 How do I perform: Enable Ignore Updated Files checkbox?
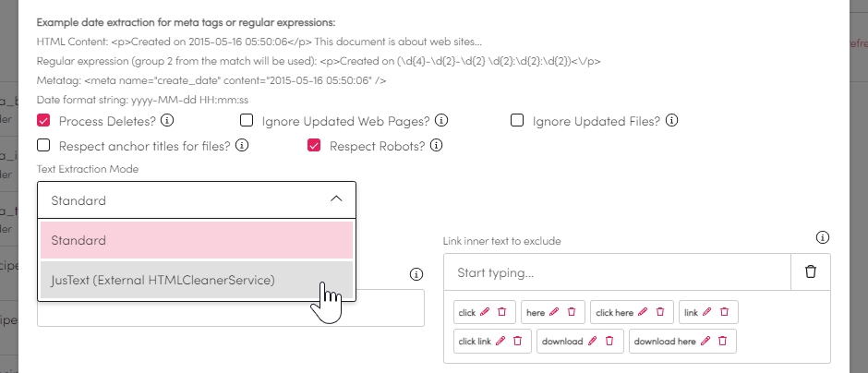coord(517,121)
